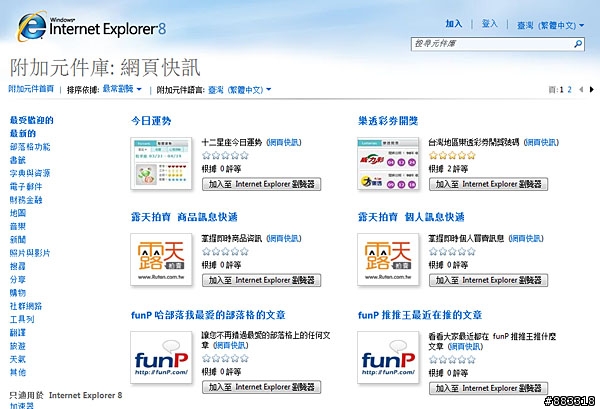The image size is (600, 409).
Task: Select 翻譯 category in sidebar
Action: pyautogui.click(x=18, y=332)
